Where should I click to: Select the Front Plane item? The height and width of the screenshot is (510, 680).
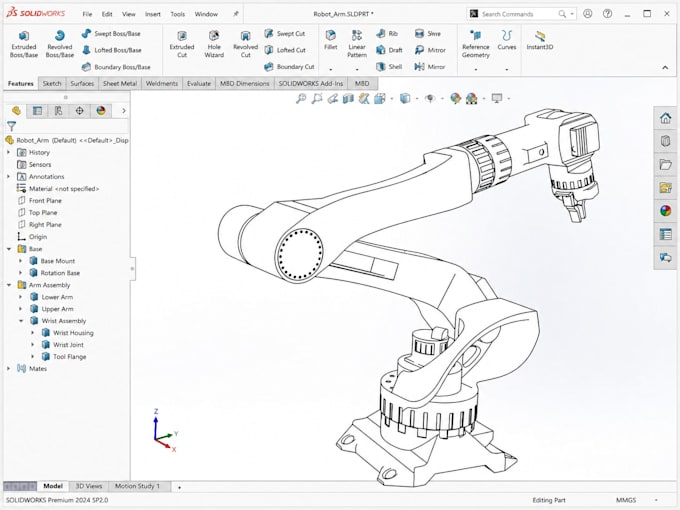(x=39, y=201)
